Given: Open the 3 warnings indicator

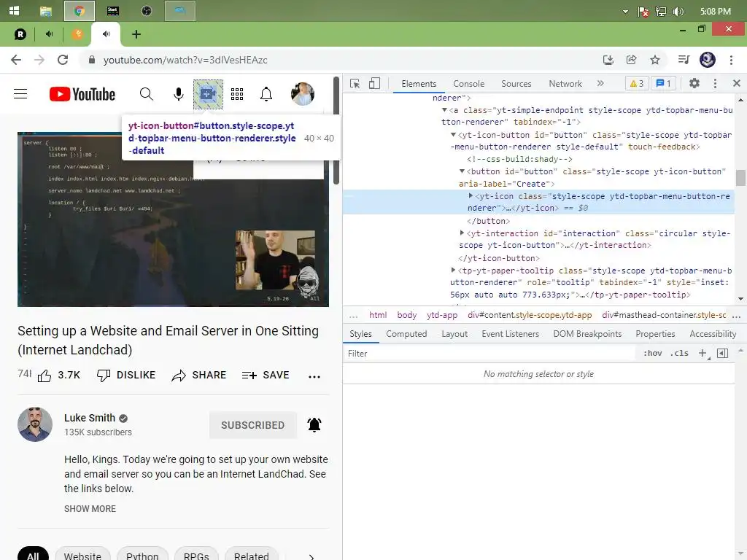Looking at the screenshot, I should click(x=636, y=84).
